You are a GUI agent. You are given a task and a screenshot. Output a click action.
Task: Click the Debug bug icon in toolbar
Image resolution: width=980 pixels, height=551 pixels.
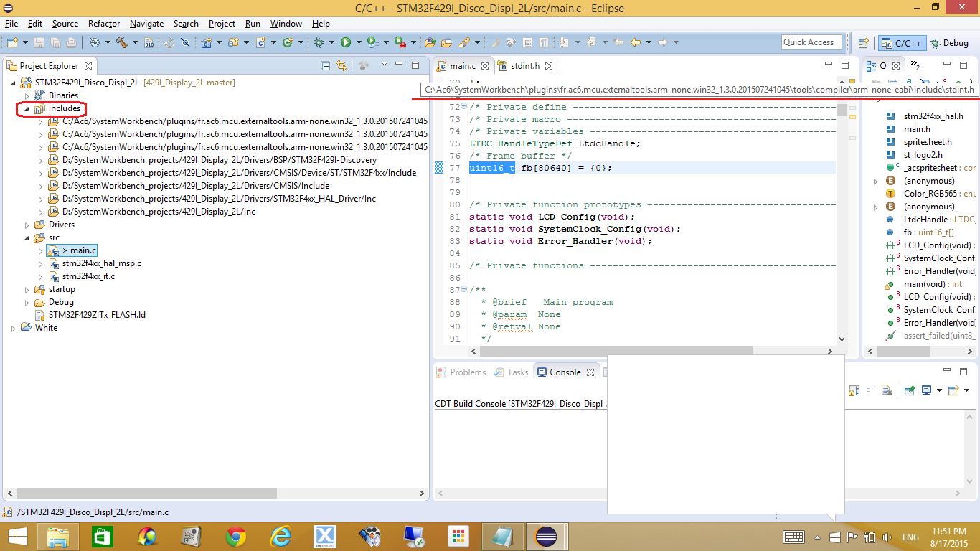tap(319, 43)
